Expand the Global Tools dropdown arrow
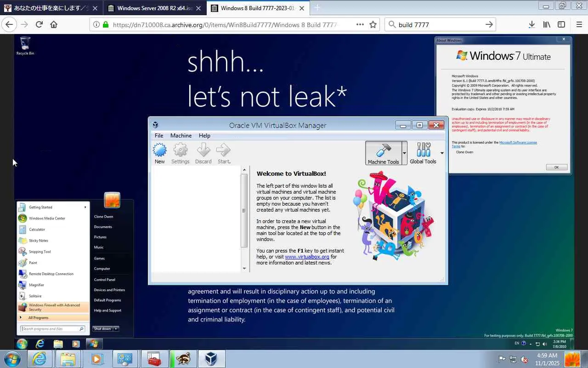 (x=442, y=153)
